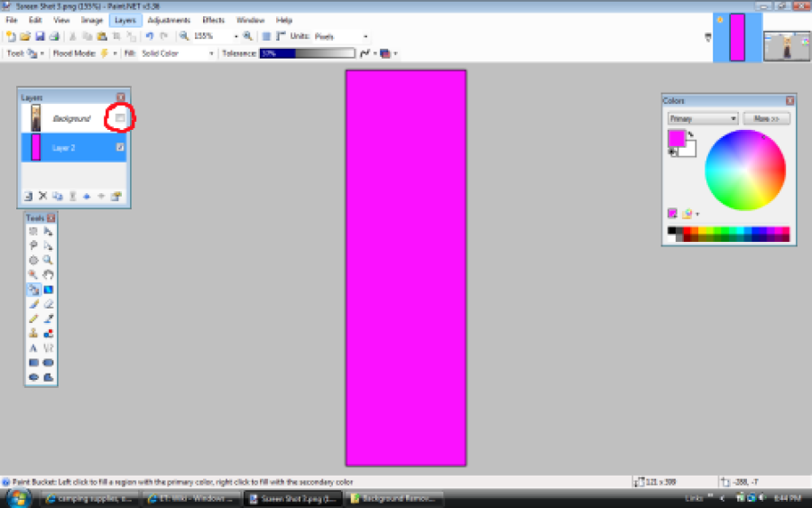Open the Effects menu
812x508 pixels.
pos(213,20)
